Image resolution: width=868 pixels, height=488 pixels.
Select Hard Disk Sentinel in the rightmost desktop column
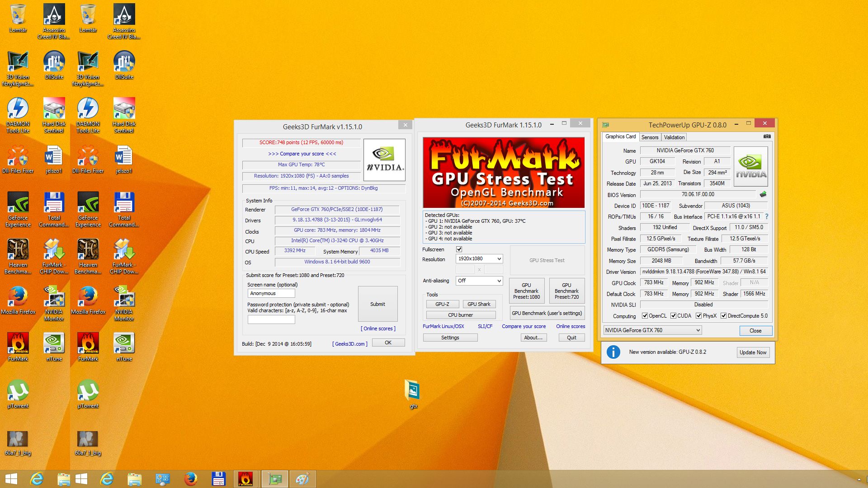tap(124, 115)
